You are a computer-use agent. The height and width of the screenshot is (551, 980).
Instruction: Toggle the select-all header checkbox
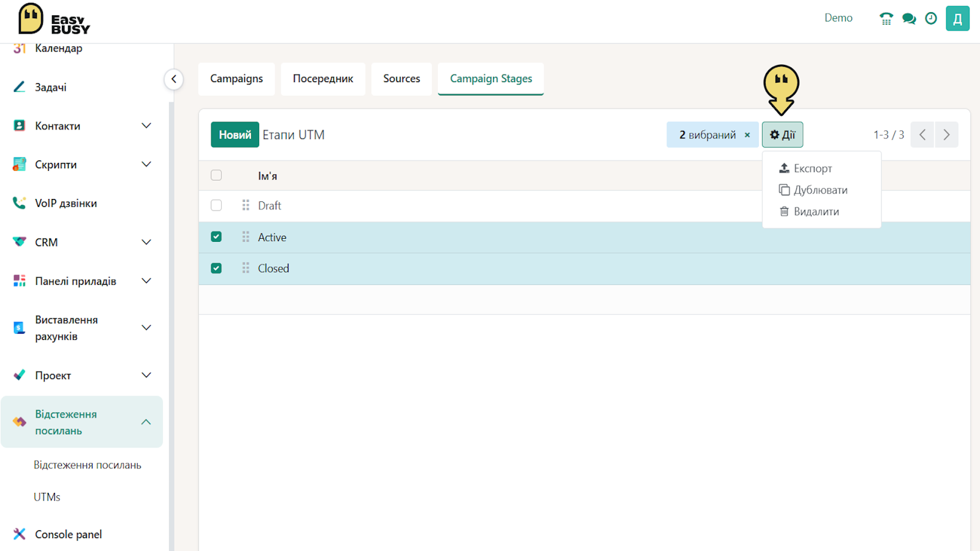(216, 175)
